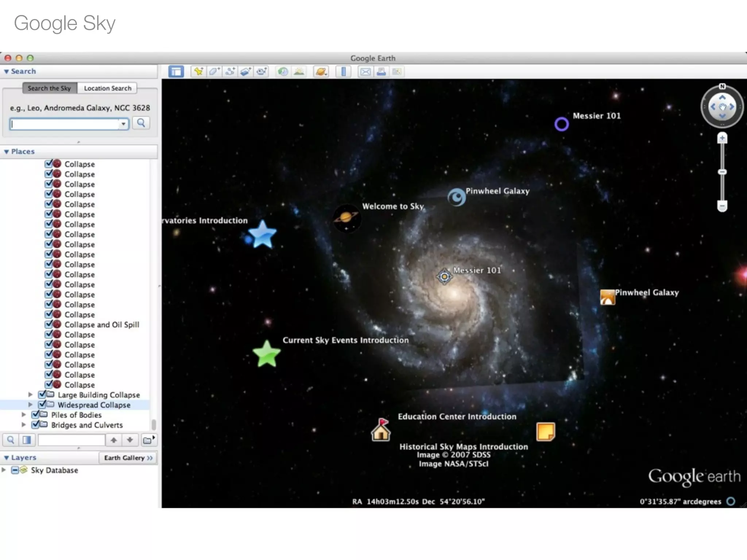This screenshot has height=560, width=747.
Task: Show historical imagery with the clock icon
Action: click(x=283, y=71)
